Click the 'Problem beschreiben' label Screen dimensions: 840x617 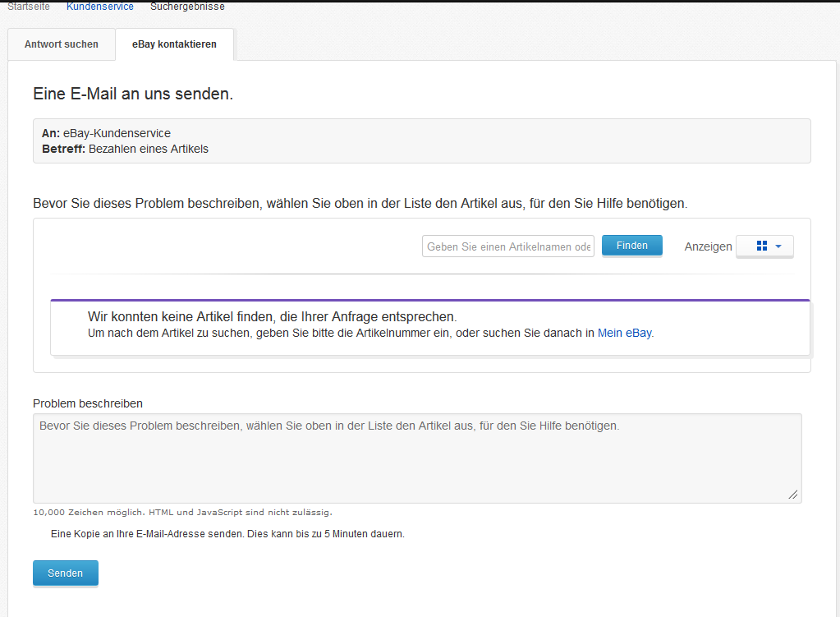[88, 403]
